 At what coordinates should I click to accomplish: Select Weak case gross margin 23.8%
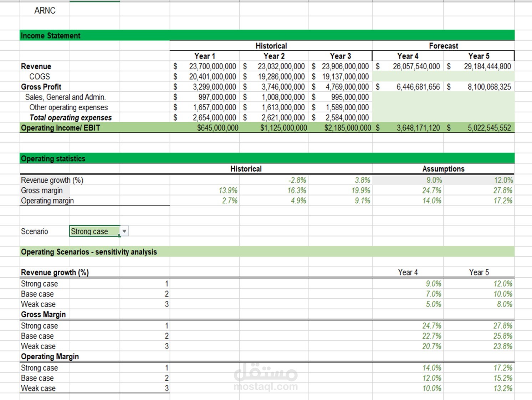tap(503, 346)
